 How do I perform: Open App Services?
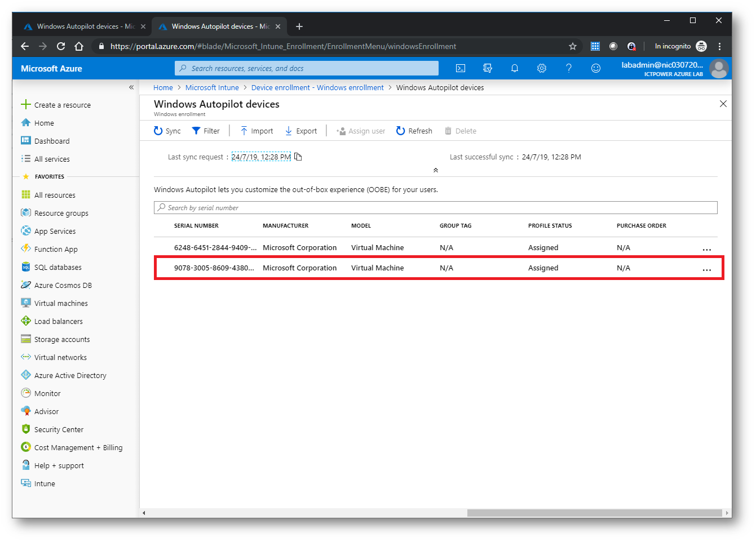pos(48,231)
